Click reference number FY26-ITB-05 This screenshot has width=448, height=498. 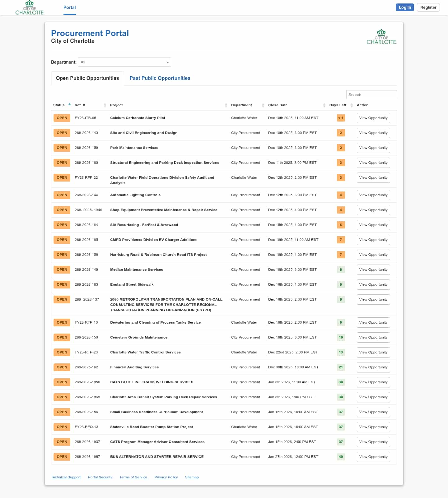click(x=86, y=118)
